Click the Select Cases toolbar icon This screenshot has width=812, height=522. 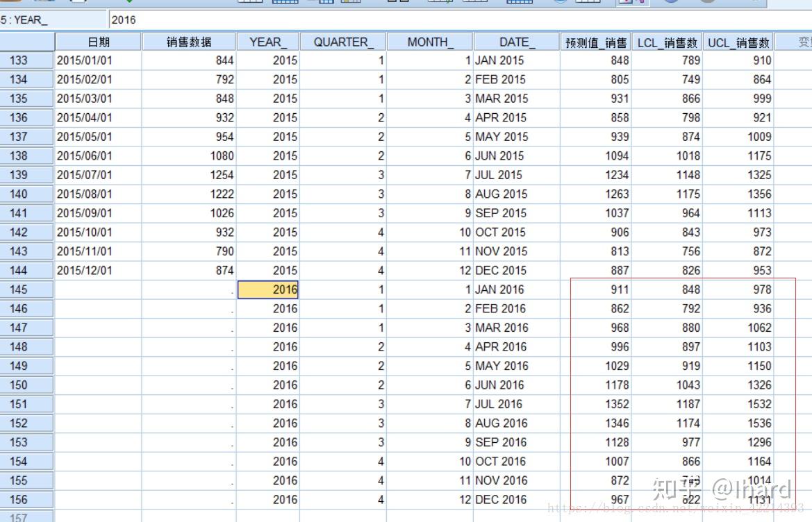(x=588, y=3)
